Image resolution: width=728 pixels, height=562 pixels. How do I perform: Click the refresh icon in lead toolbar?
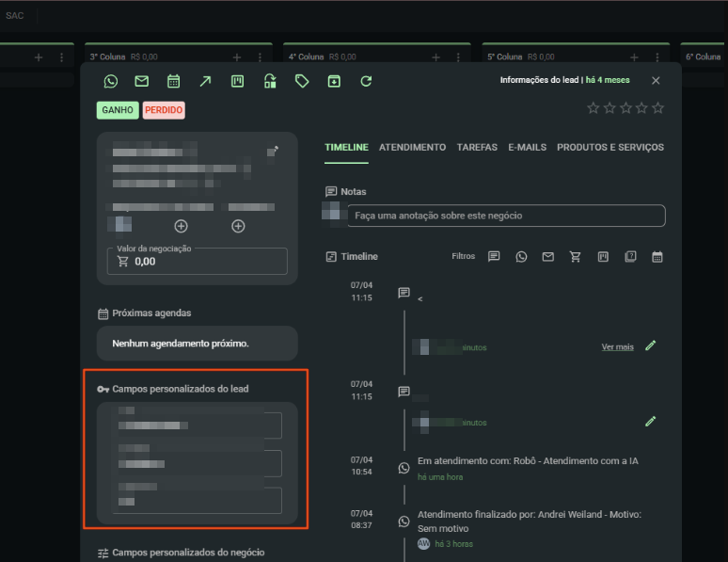(366, 81)
